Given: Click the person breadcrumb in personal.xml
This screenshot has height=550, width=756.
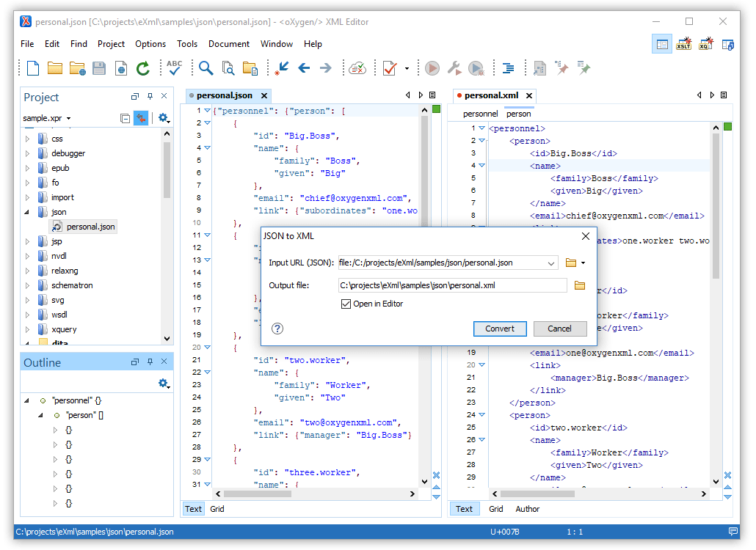Looking at the screenshot, I should 519,114.
